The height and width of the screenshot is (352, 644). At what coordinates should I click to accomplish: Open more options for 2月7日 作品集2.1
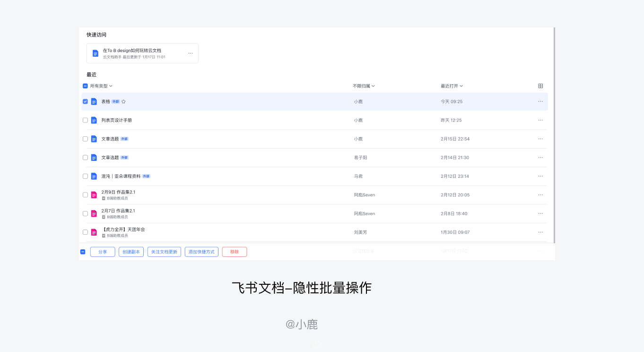(x=540, y=214)
